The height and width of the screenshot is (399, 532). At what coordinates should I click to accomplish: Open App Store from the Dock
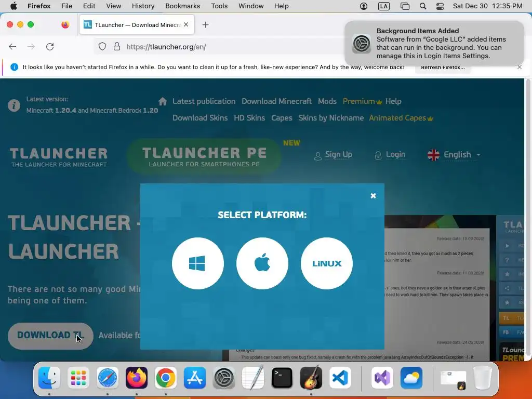tap(195, 378)
